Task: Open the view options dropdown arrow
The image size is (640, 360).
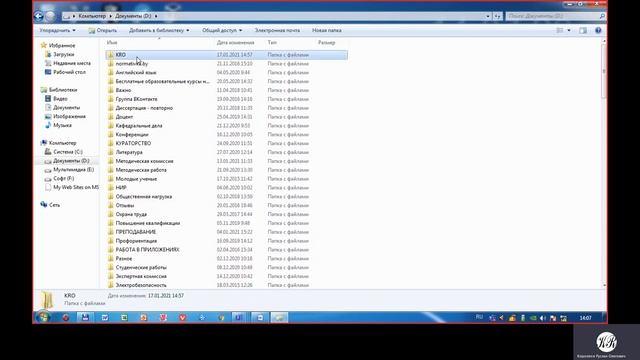Action: pyautogui.click(x=569, y=30)
